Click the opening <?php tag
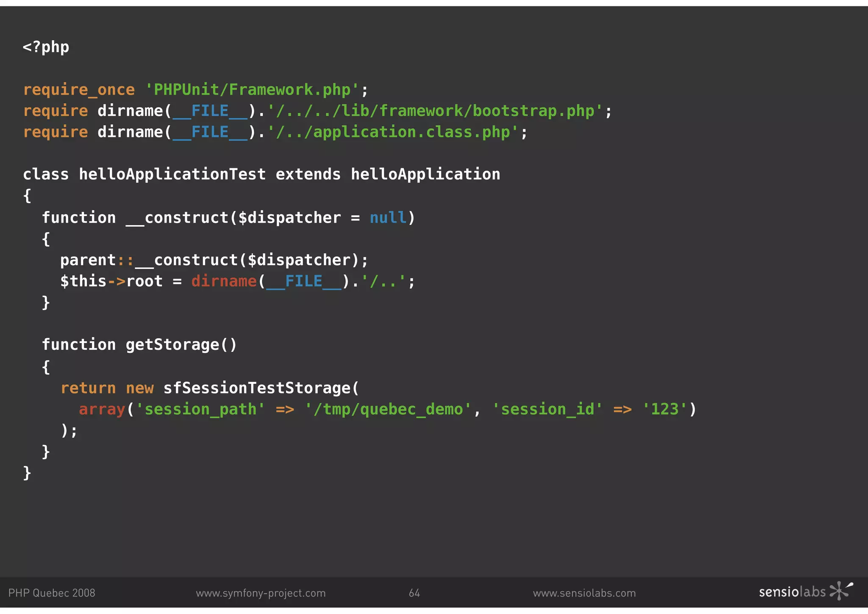This screenshot has height=614, width=868. [x=46, y=47]
